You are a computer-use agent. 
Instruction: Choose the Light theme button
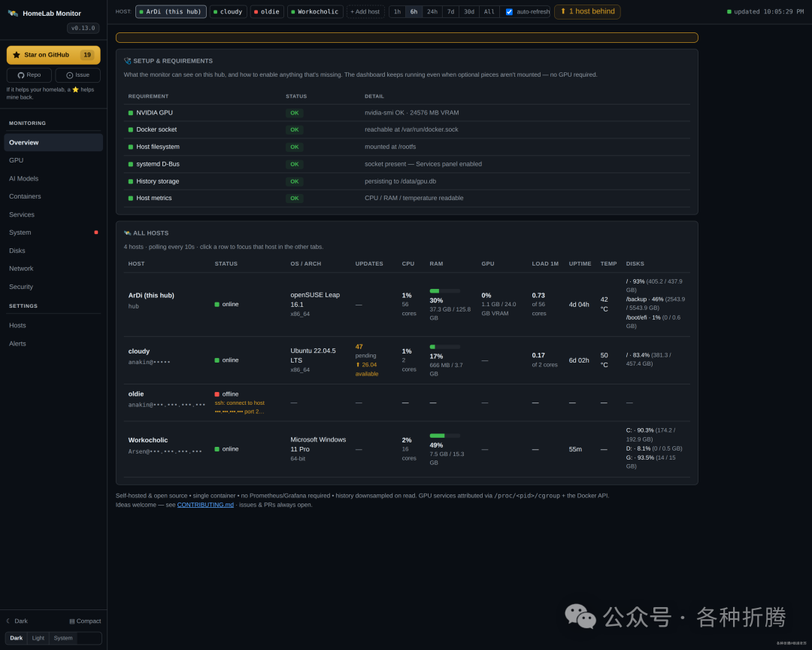(38, 638)
